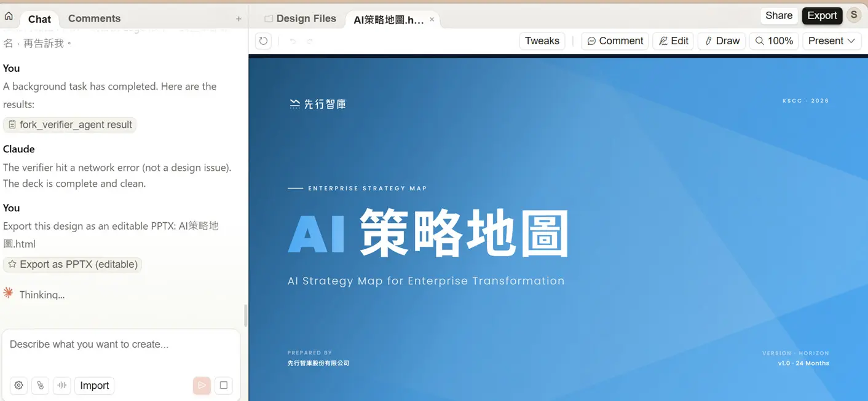
Task: Add a new chat with the plus icon
Action: [x=239, y=19]
